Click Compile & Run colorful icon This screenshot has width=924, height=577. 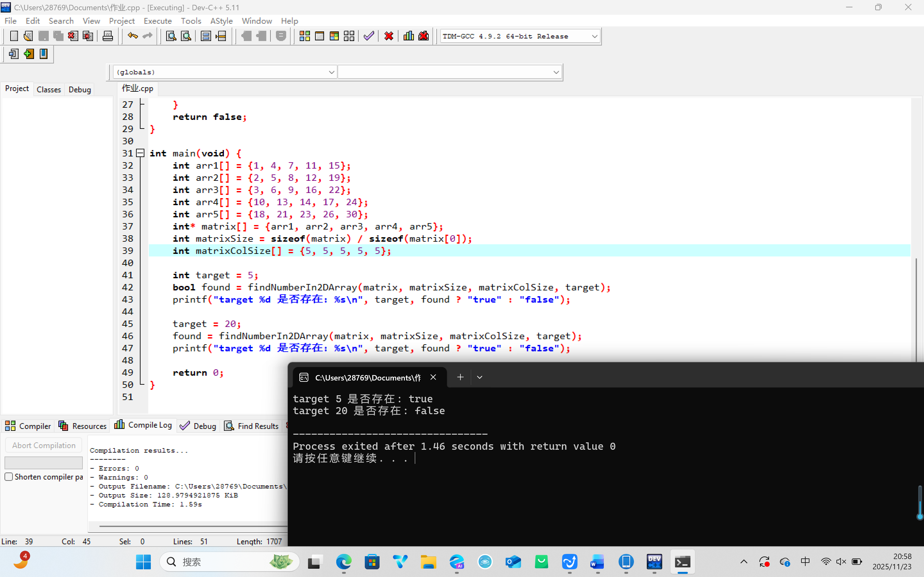(334, 36)
